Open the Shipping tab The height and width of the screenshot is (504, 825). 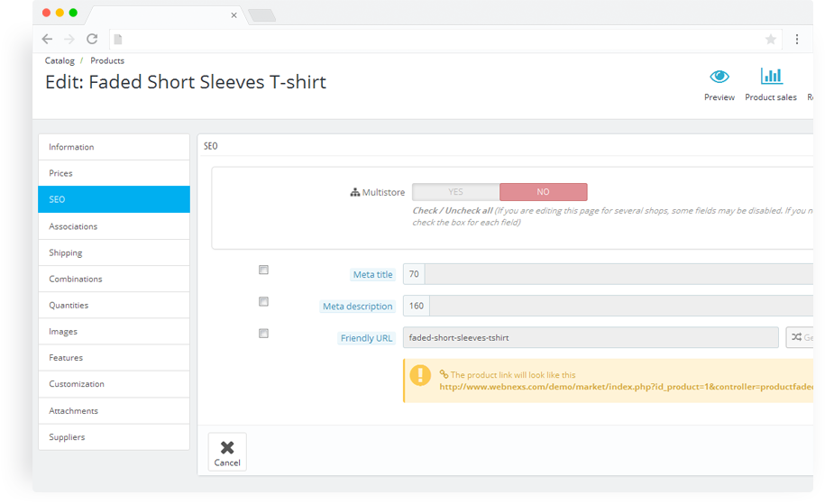[114, 252]
